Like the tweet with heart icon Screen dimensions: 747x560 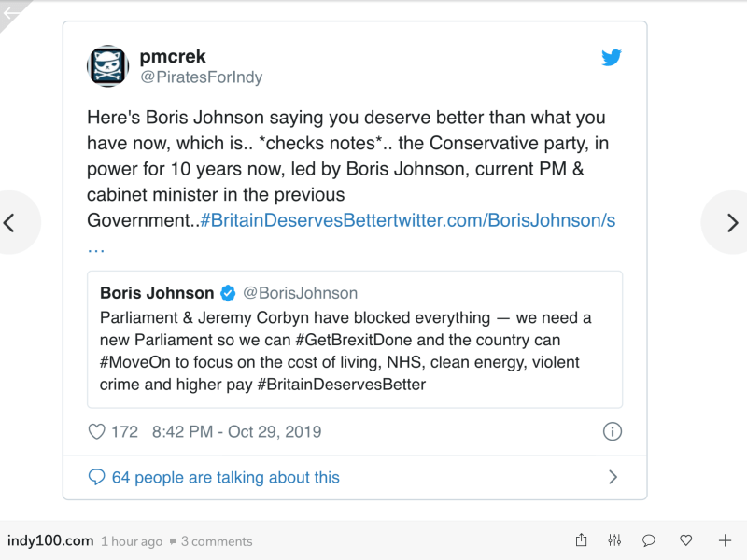pyautogui.click(x=96, y=432)
